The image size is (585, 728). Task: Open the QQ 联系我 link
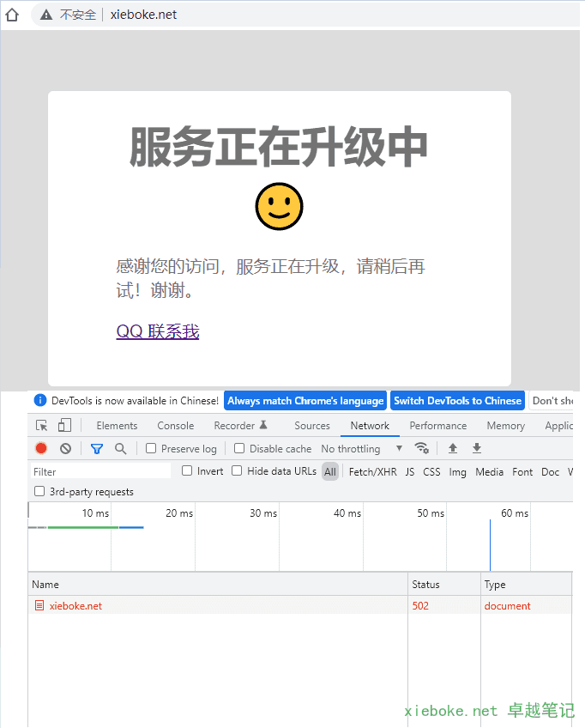[158, 331]
